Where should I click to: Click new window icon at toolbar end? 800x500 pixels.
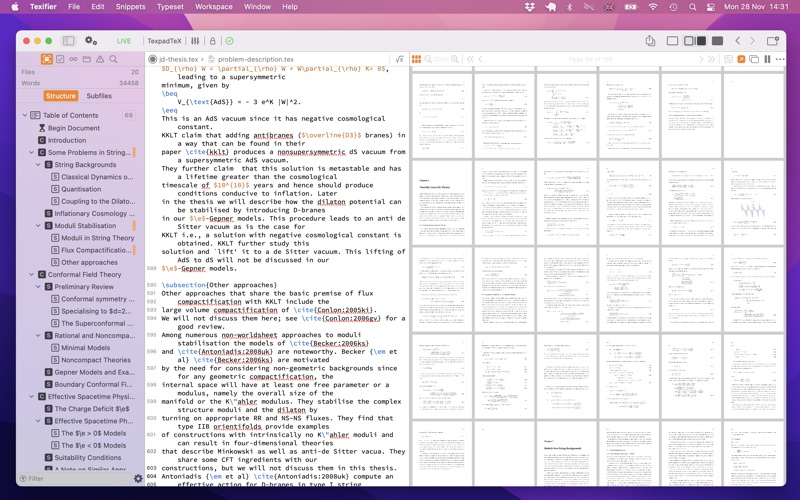[772, 41]
